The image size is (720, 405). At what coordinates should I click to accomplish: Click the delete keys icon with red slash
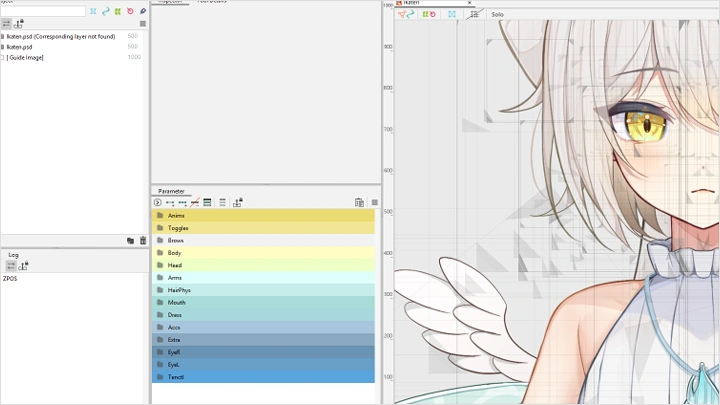(x=195, y=202)
